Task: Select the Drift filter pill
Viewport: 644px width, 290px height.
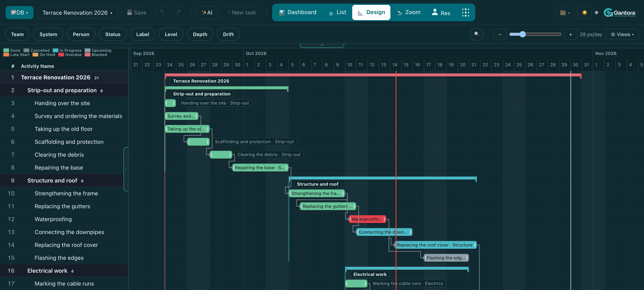Action: 228,34
